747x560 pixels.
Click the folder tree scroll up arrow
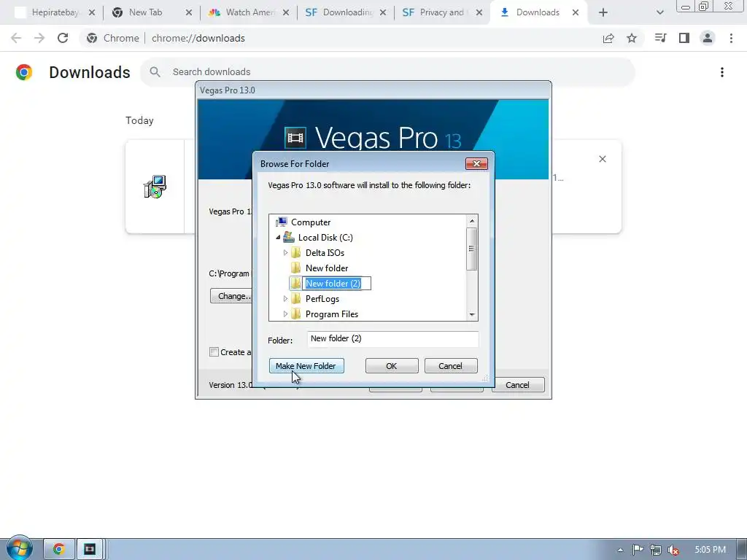[472, 220]
